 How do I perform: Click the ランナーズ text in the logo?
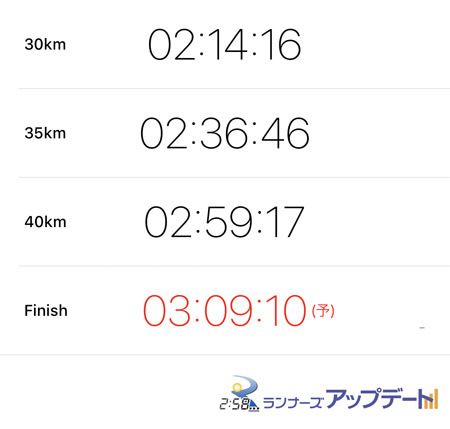click(293, 402)
